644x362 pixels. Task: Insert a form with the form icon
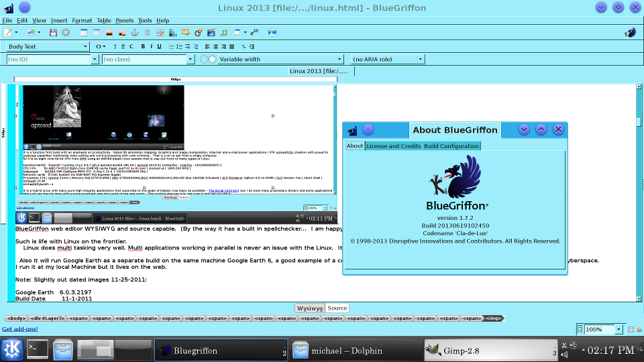pyautogui.click(x=237, y=32)
